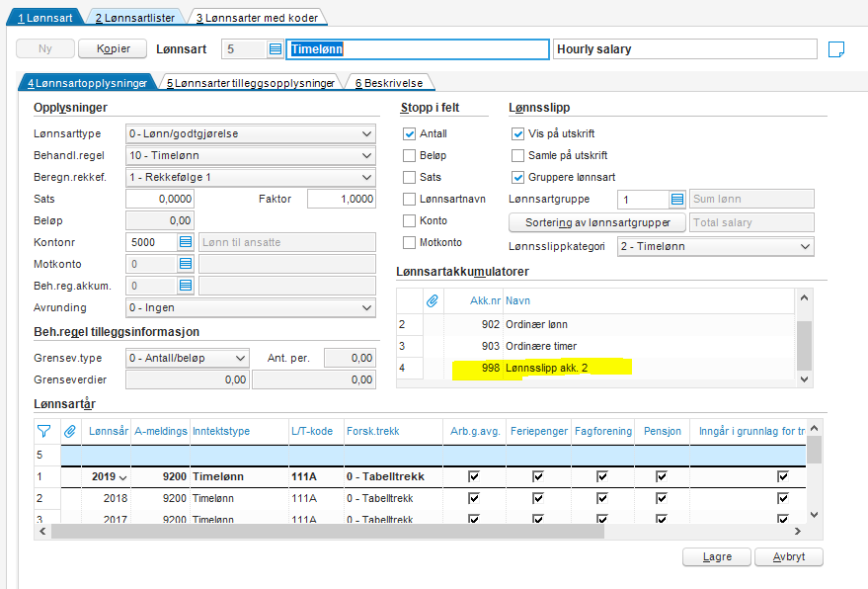Open the Beh.reg.akkum. lookup icon
Image resolution: width=868 pixels, height=589 pixels.
[x=186, y=286]
